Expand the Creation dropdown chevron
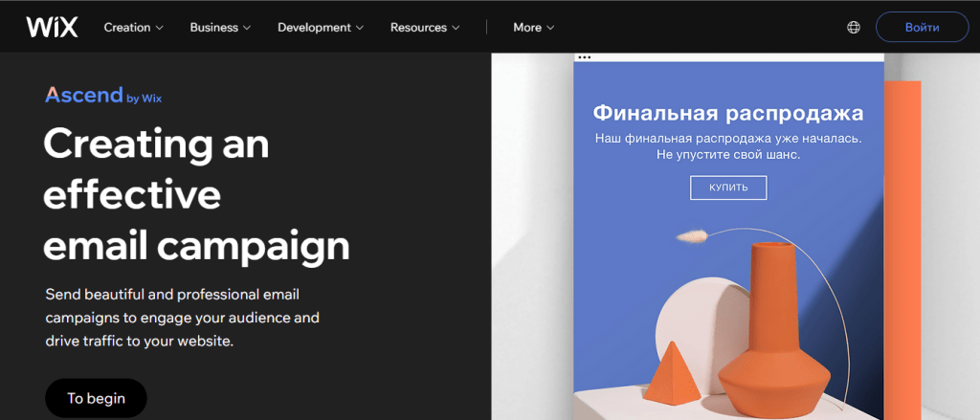Viewport: 980px width, 420px height. point(160,28)
